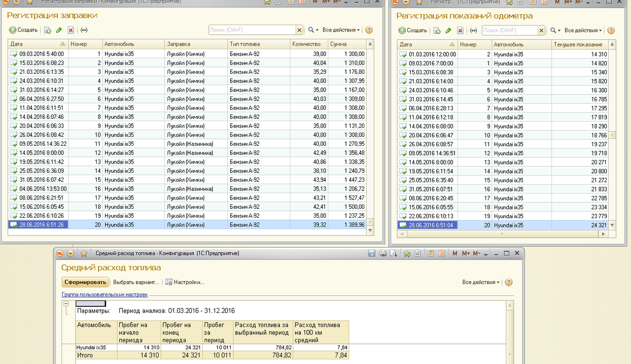Click M+ button in report title bar
The image size is (631, 364).
tap(466, 253)
